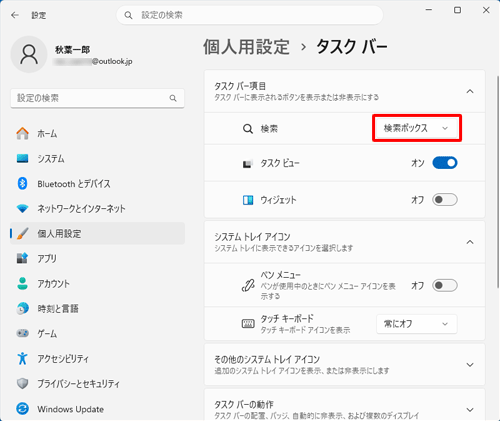Click the オフ label beside ウィジェット
This screenshot has width=500, height=421.
point(418,200)
